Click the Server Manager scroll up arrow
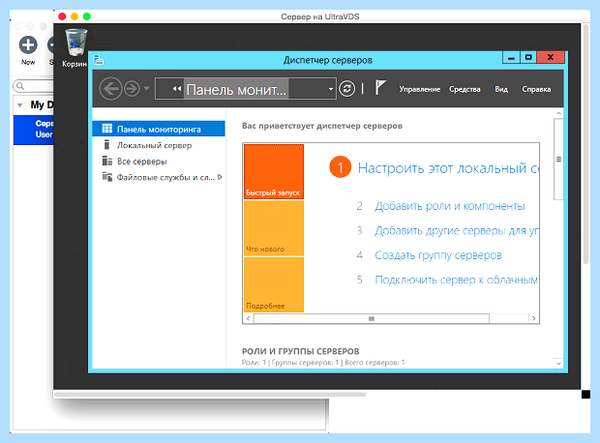Screen dimensions: 600x443 tap(559, 114)
